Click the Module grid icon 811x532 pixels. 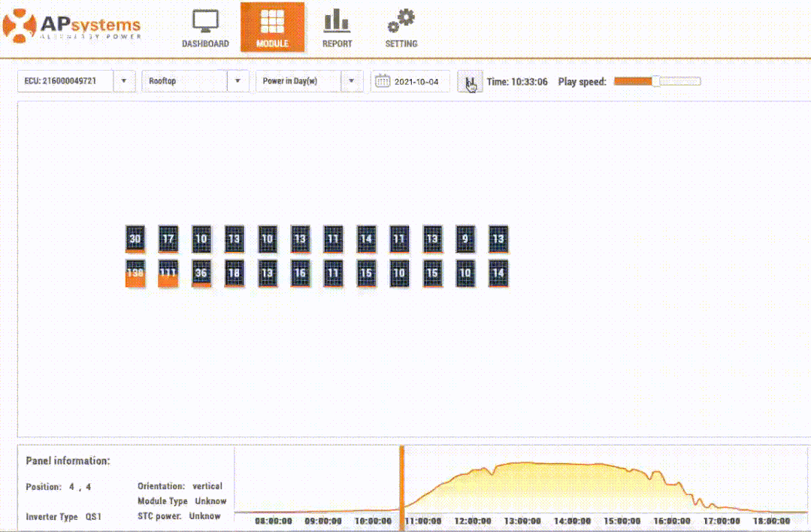(x=272, y=22)
